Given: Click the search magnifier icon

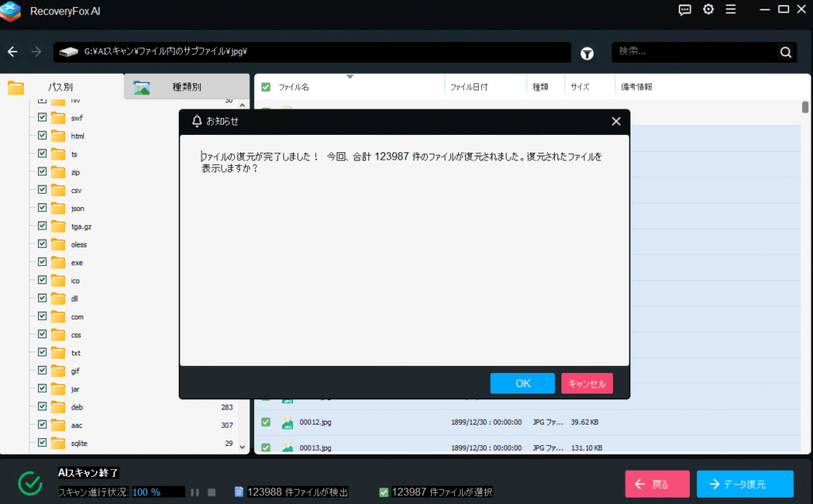Looking at the screenshot, I should click(x=785, y=52).
